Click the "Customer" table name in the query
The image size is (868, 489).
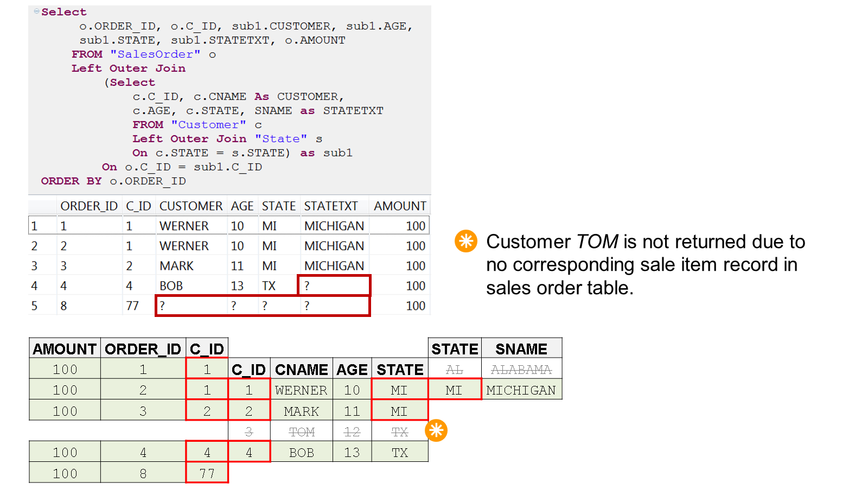208,125
